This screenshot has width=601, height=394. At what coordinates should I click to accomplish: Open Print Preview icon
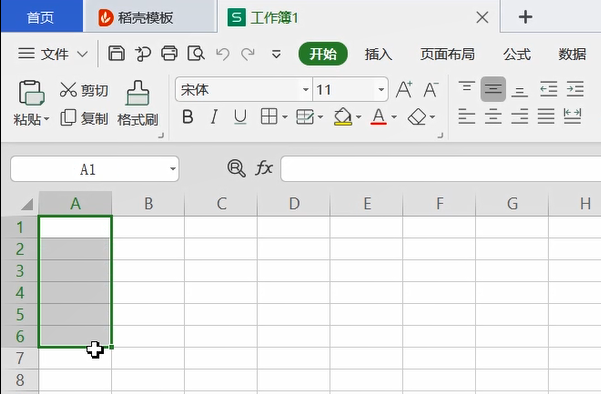point(195,54)
